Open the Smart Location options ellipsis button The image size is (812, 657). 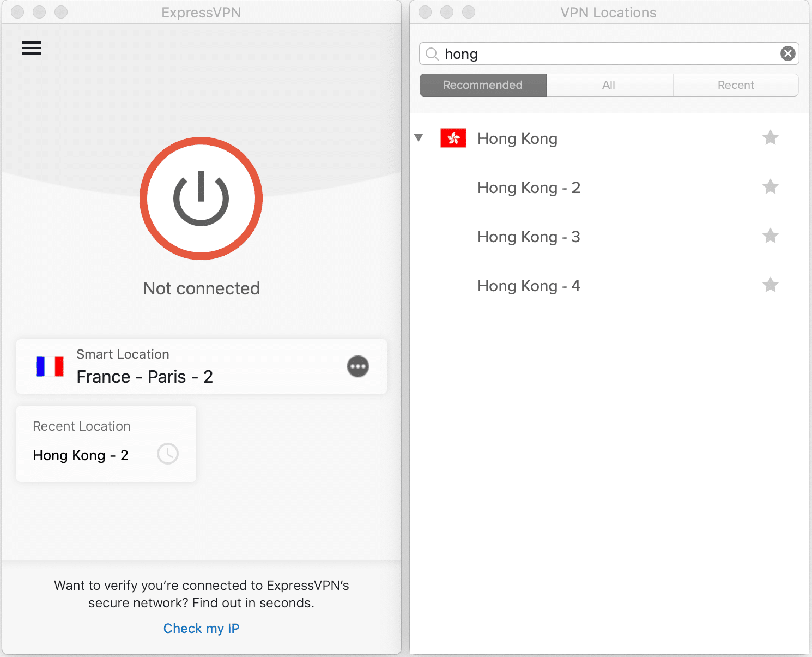click(x=358, y=366)
